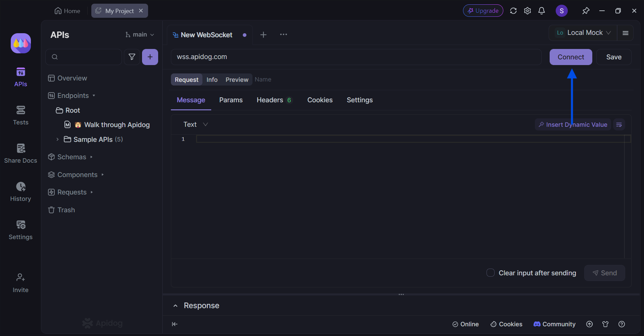Viewport: 644px width, 336px height.
Task: Open Walk through Apidog document
Action: pyautogui.click(x=107, y=125)
